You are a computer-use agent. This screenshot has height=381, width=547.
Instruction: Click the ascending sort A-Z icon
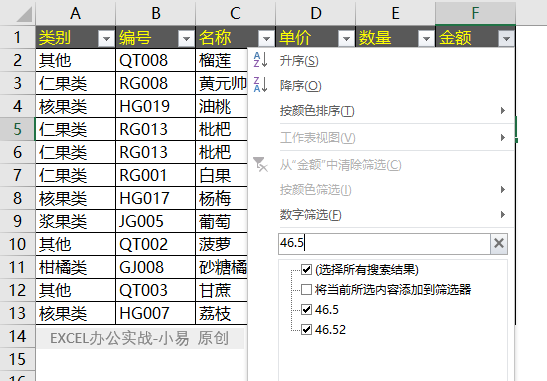tap(261, 60)
